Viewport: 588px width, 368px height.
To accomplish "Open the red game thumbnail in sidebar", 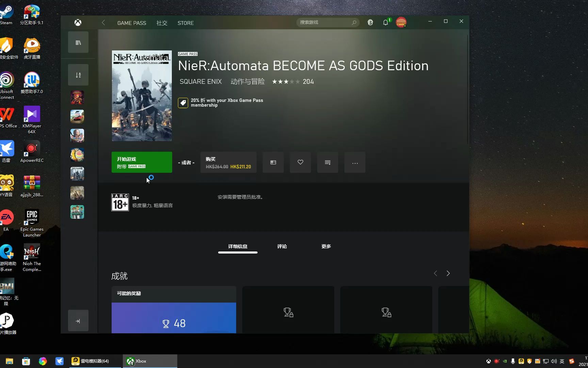I will tap(77, 97).
